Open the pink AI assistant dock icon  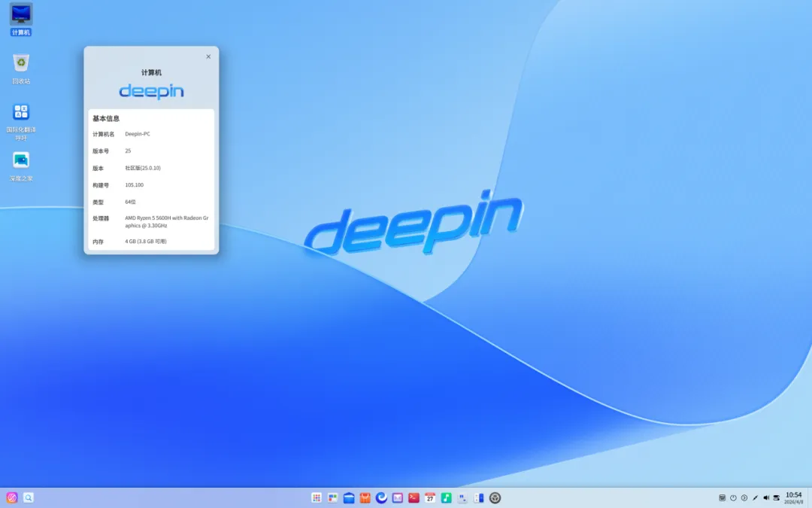point(12,497)
